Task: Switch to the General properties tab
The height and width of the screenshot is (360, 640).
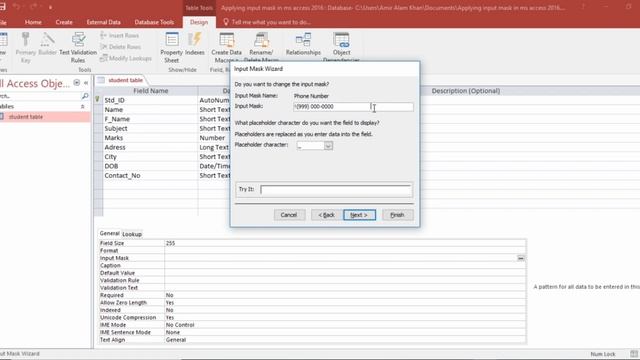Action: pyautogui.click(x=109, y=233)
